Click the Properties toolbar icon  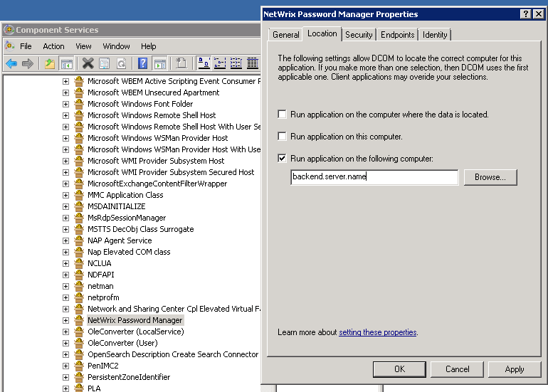click(x=105, y=63)
